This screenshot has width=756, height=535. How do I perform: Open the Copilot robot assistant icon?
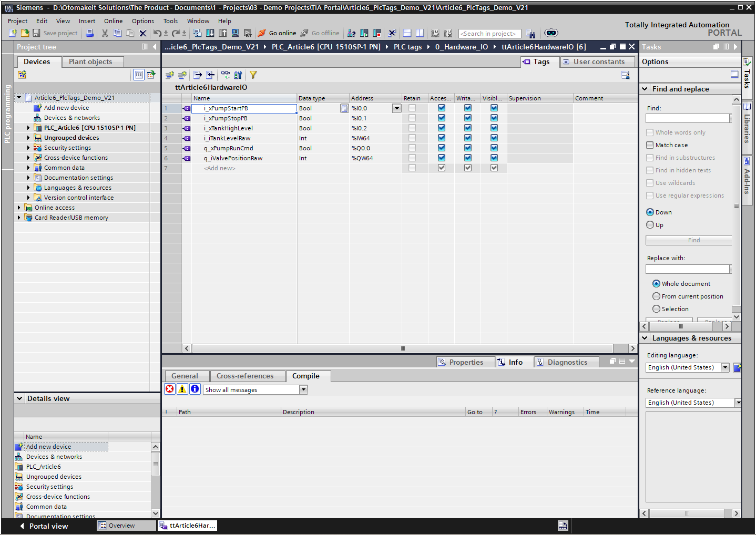click(551, 33)
